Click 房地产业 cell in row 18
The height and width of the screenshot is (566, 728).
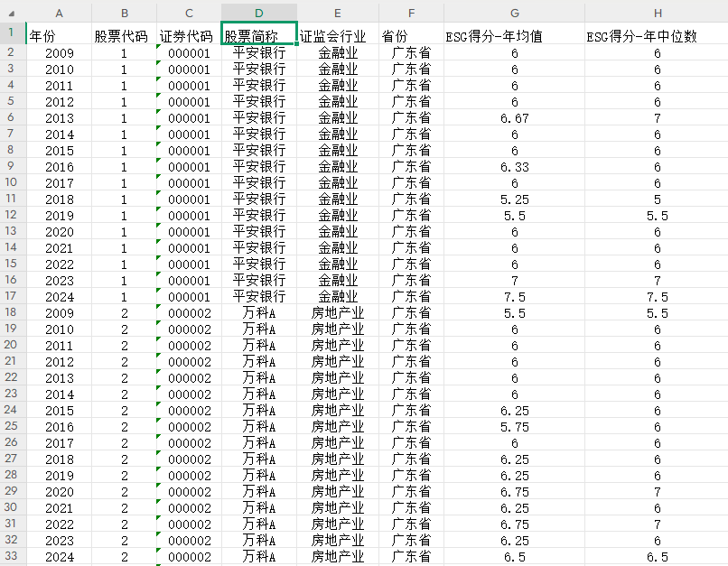(338, 312)
